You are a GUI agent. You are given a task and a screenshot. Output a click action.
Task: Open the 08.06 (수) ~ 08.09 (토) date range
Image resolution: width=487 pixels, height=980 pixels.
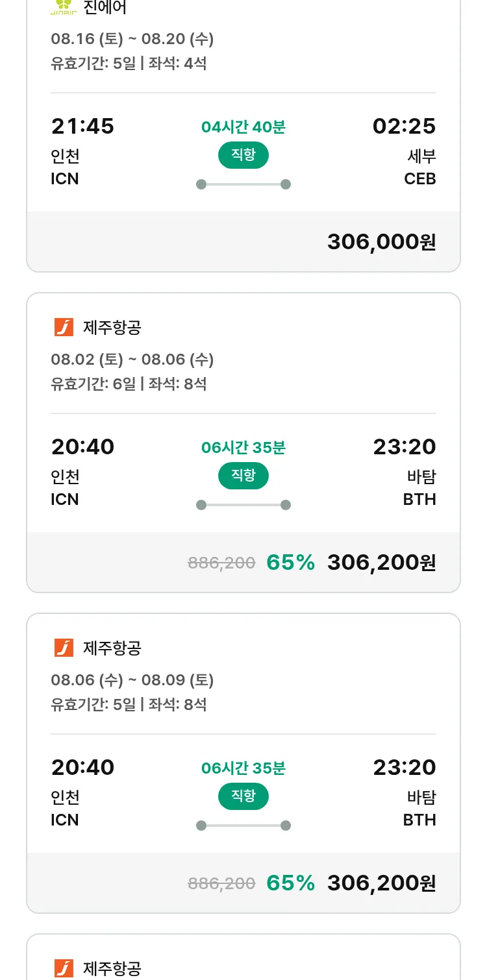(132, 680)
